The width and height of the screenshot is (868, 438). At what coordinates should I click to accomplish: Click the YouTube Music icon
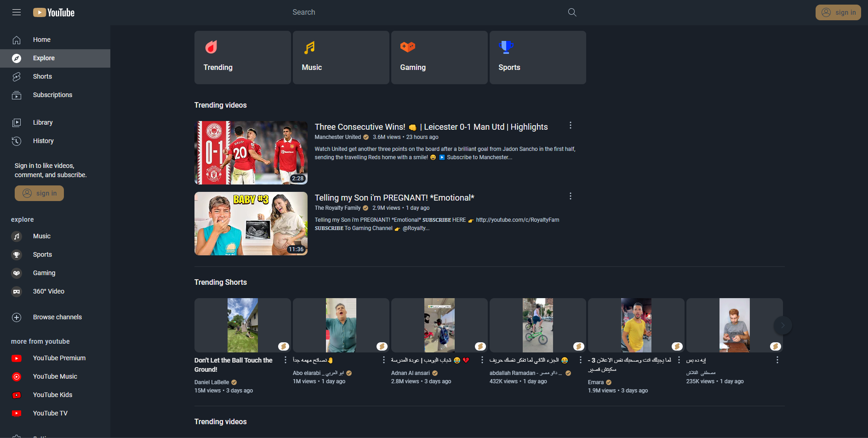(x=17, y=377)
